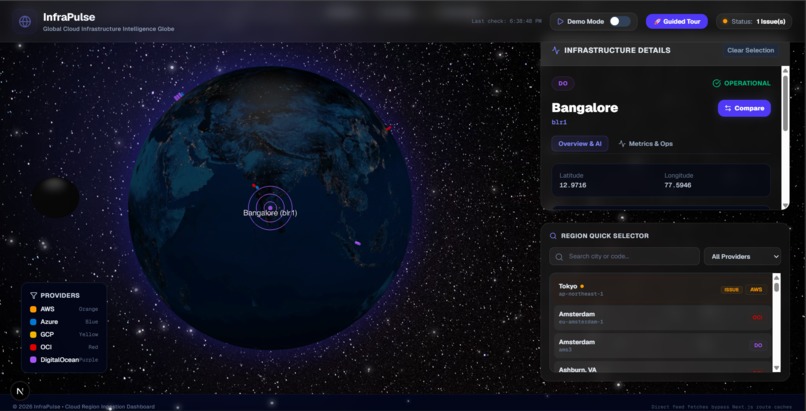Click the DO provider badge
Screen dimensions: 806x411
[x=563, y=83]
